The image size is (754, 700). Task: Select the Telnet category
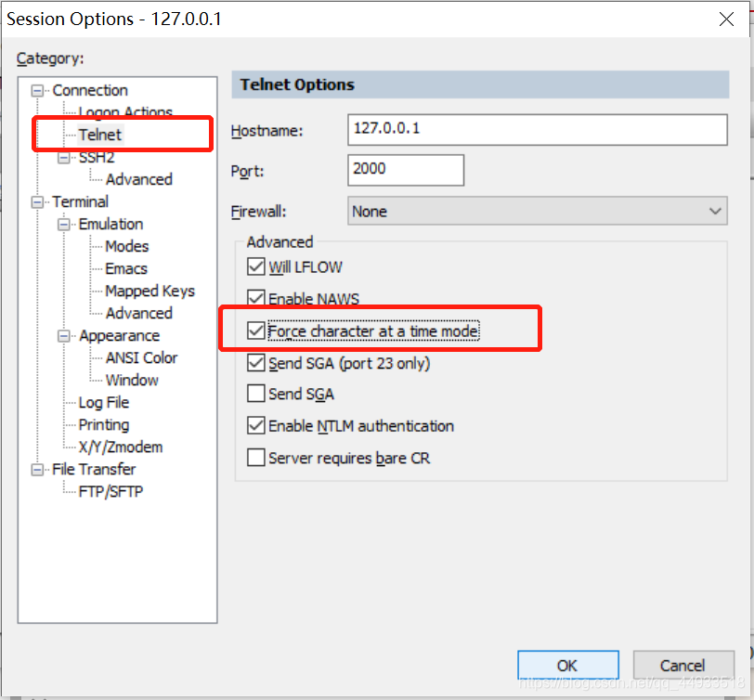(x=100, y=135)
